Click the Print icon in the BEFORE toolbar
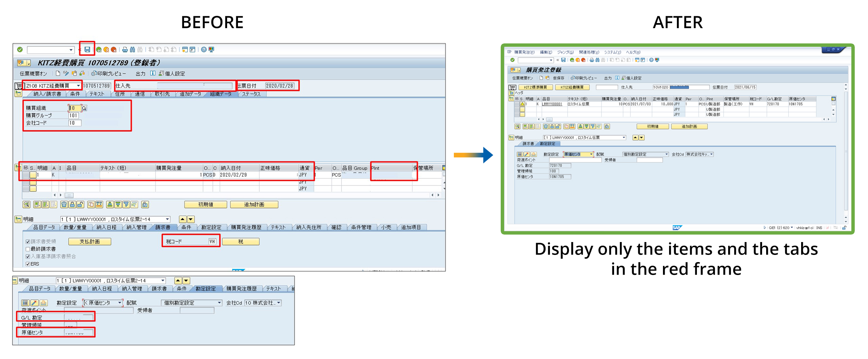The height and width of the screenshot is (359, 868). coord(125,50)
